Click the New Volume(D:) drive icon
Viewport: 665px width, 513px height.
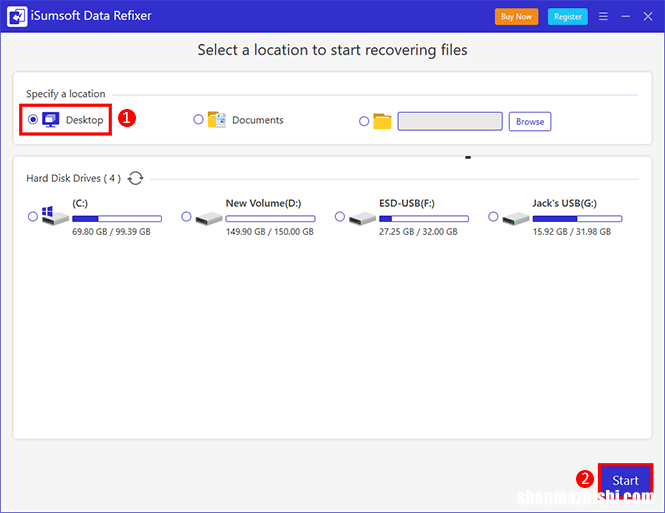pos(209,218)
